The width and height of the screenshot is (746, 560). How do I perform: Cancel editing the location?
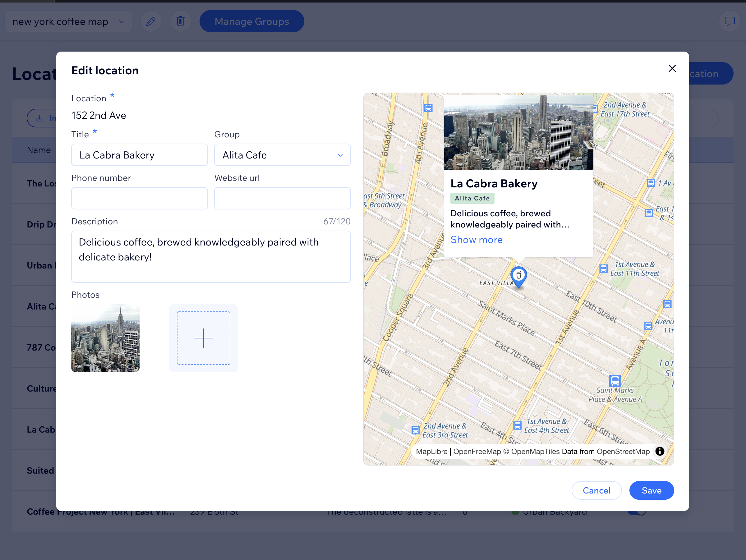point(596,490)
